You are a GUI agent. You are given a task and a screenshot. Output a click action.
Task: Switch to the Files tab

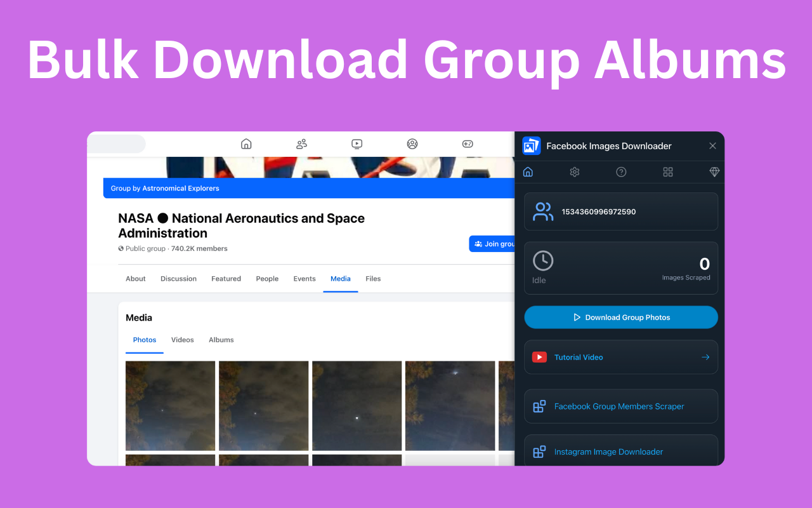point(373,279)
